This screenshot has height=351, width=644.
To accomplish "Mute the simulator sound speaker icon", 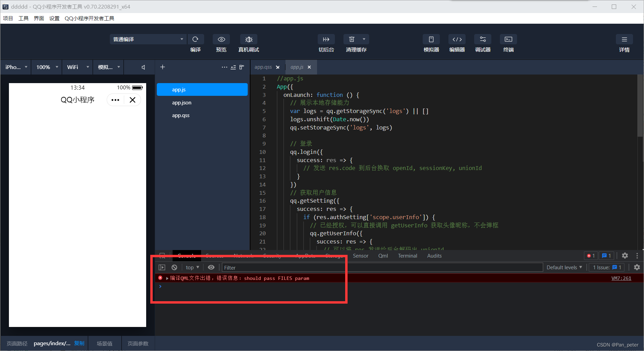I will pyautogui.click(x=143, y=67).
